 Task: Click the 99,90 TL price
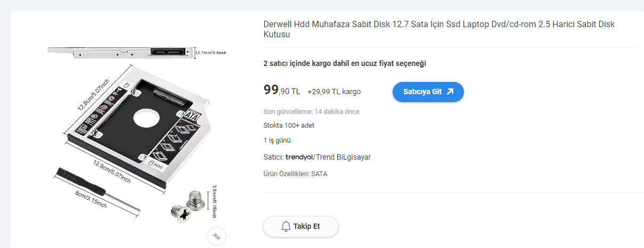click(x=282, y=91)
